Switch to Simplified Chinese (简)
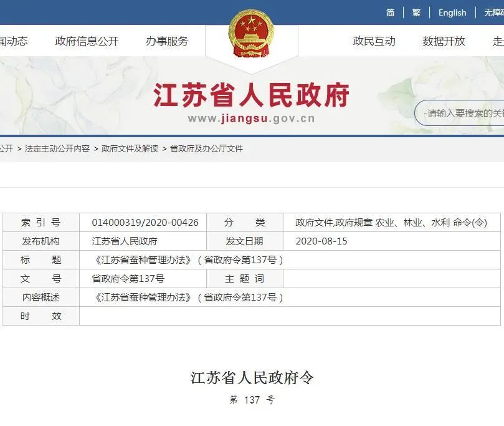The image size is (504, 426). coord(390,13)
